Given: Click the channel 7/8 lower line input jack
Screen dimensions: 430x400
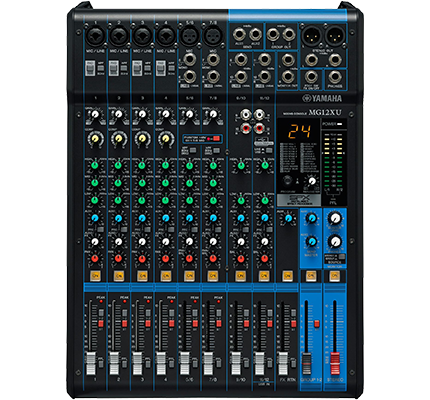Looking at the screenshot, I should pos(213,77).
